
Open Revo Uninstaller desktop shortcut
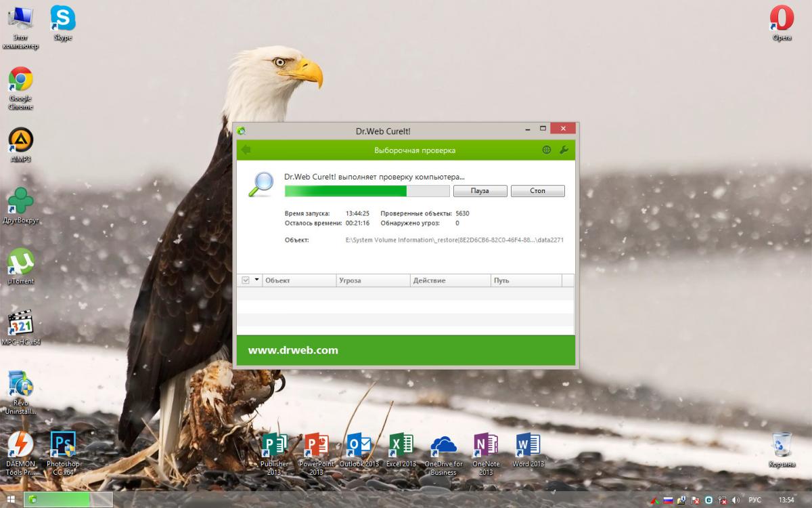point(20,393)
